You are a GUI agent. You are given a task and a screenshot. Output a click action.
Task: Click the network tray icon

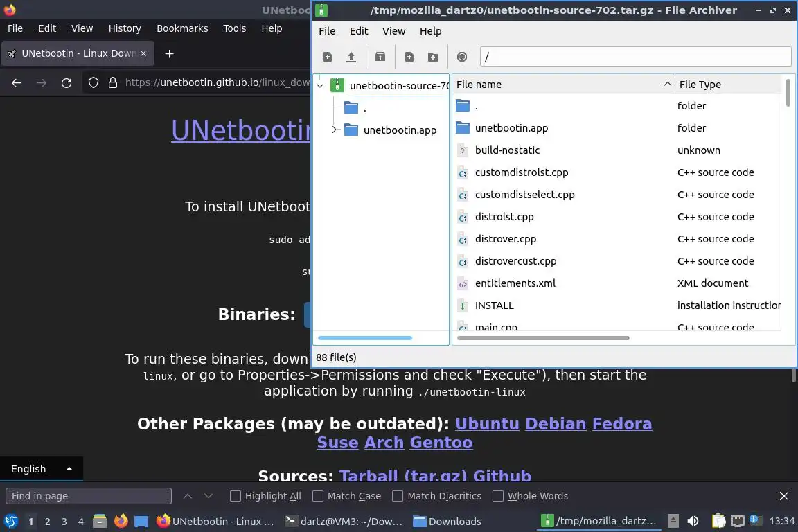click(738, 522)
